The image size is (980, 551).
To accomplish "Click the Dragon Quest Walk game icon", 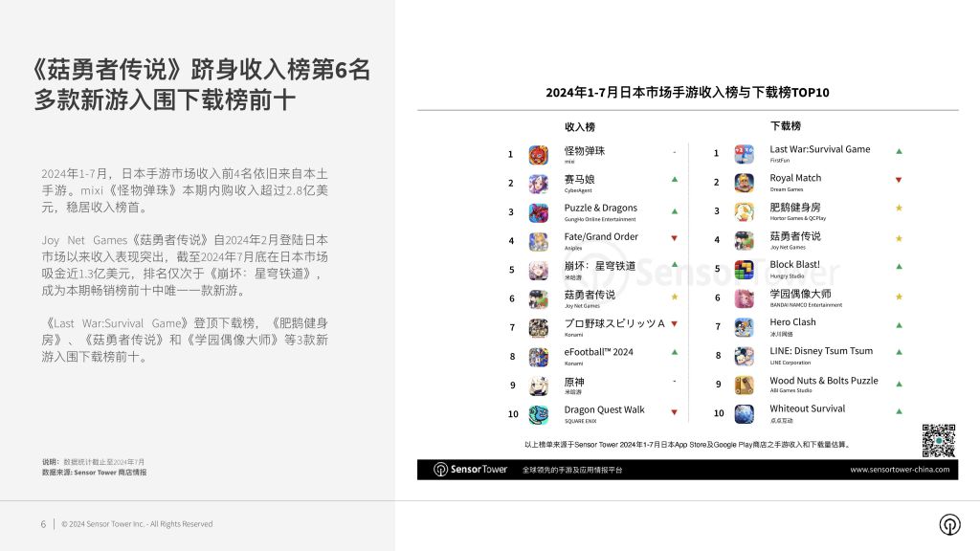I will tap(538, 414).
